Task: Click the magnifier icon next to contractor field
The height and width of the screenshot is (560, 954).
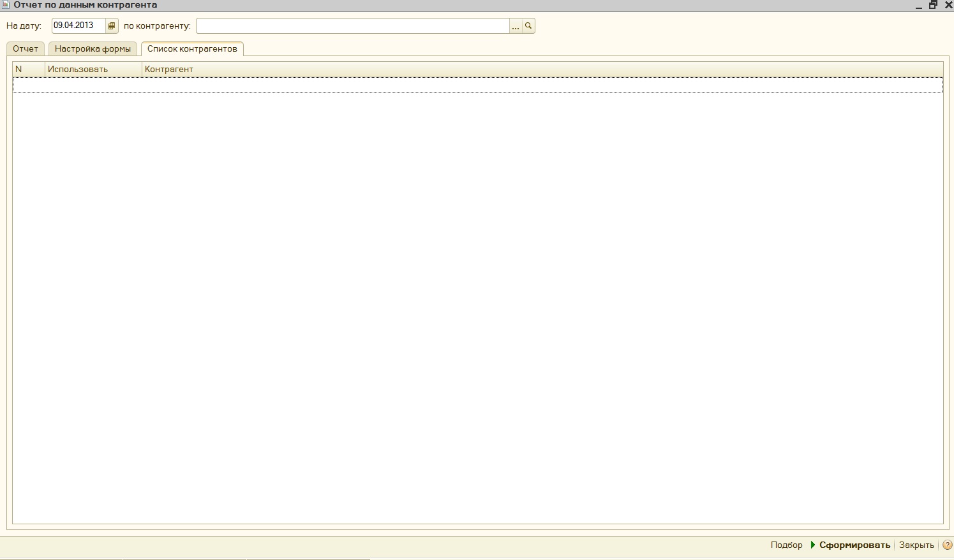Action: click(x=528, y=26)
